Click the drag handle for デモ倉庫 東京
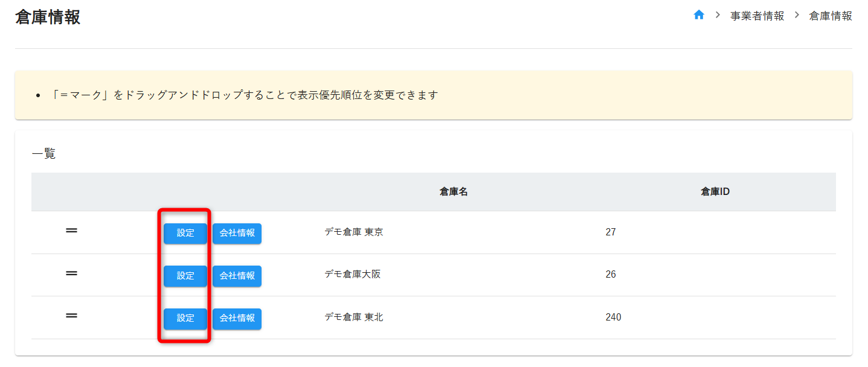This screenshot has height=367, width=868. [71, 231]
